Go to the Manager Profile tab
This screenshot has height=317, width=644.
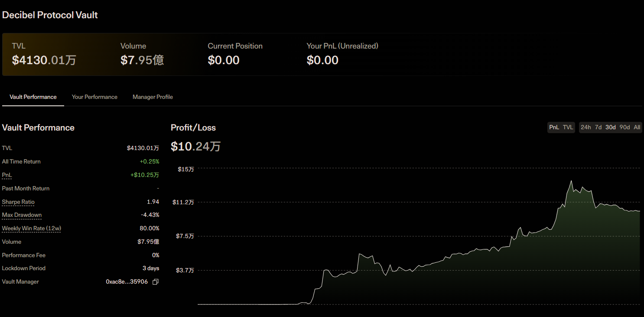point(153,97)
